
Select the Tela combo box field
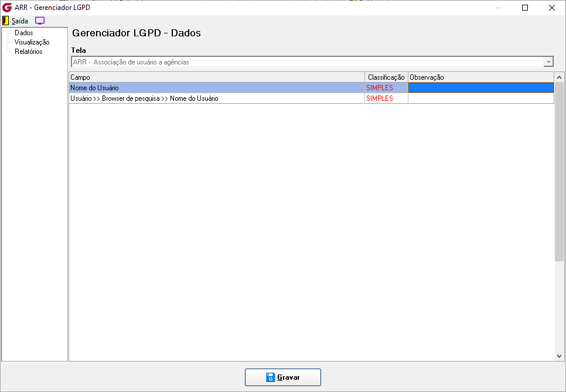[x=312, y=62]
